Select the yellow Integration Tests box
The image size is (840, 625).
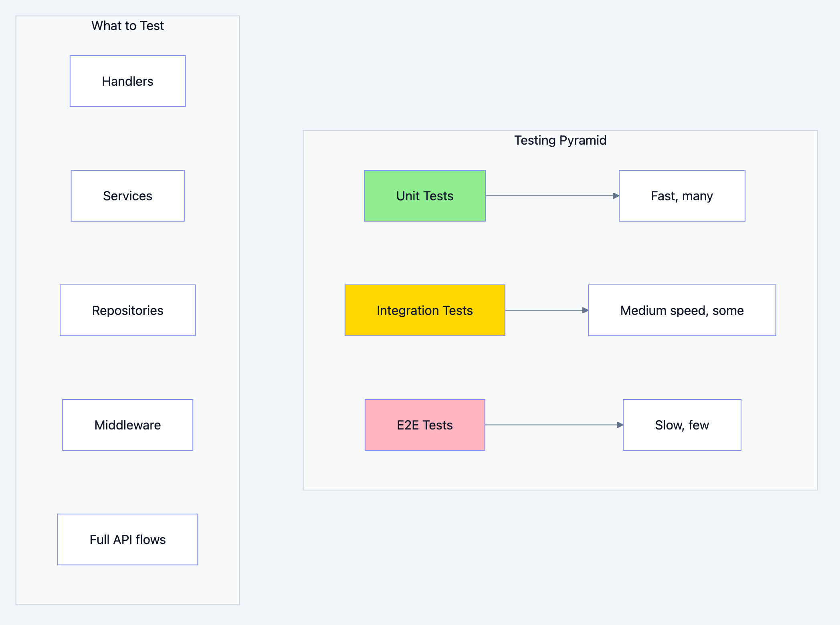point(425,310)
